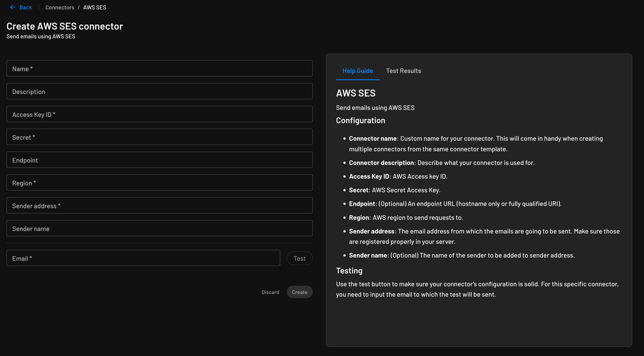Image resolution: width=644 pixels, height=356 pixels.
Task: Click the 'Use the test button' paragraph
Action: [x=477, y=289]
